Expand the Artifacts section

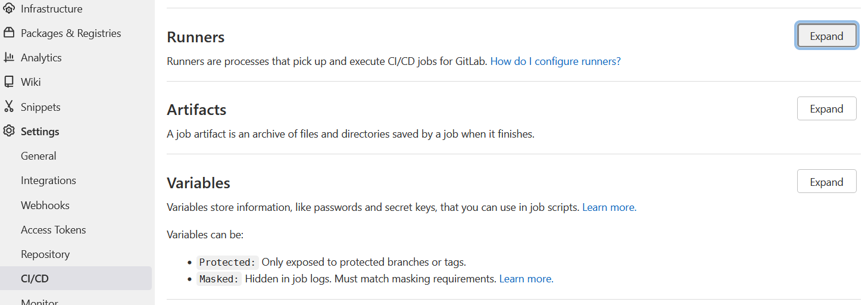pyautogui.click(x=826, y=109)
